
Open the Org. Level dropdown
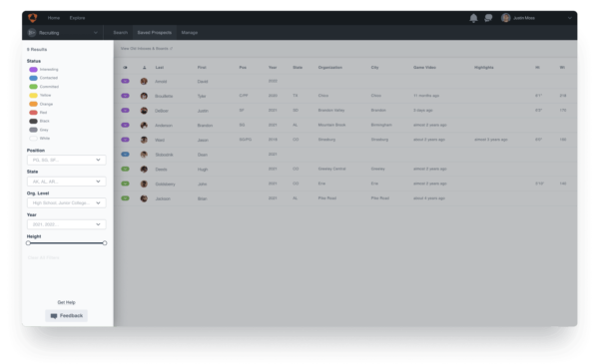(x=67, y=203)
